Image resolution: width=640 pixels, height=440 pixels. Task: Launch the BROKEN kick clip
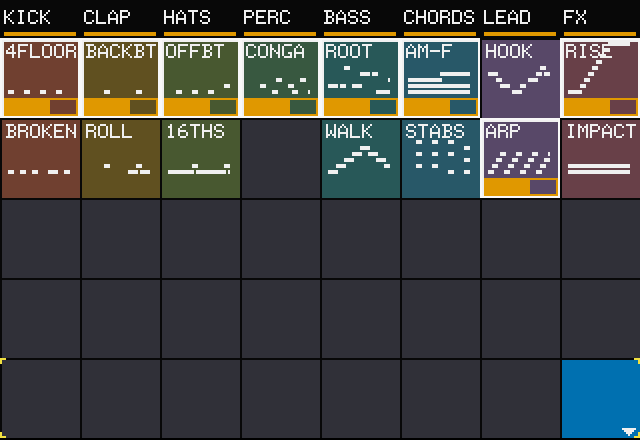pyautogui.click(x=40, y=159)
